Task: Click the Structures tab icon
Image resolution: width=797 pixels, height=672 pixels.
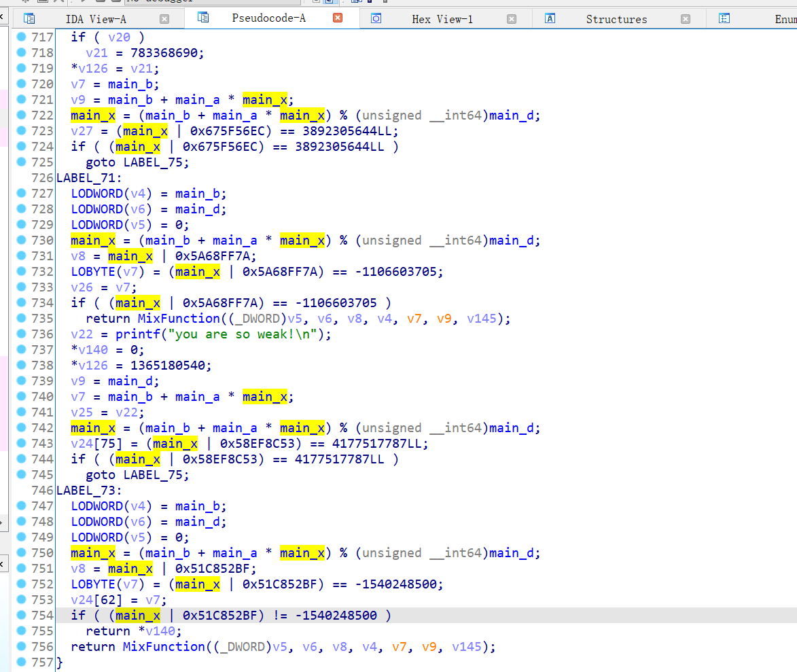Action: pyautogui.click(x=550, y=19)
